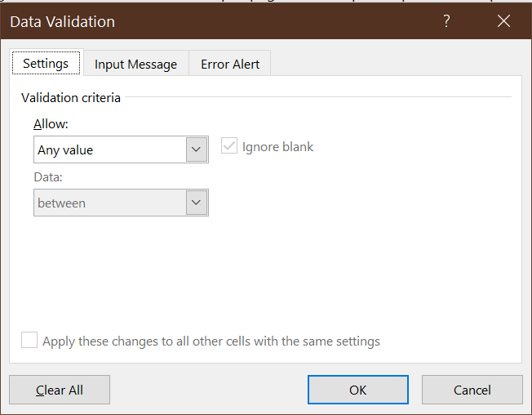The width and height of the screenshot is (532, 415).
Task: Close the Data Validation dialog
Action: click(x=503, y=22)
